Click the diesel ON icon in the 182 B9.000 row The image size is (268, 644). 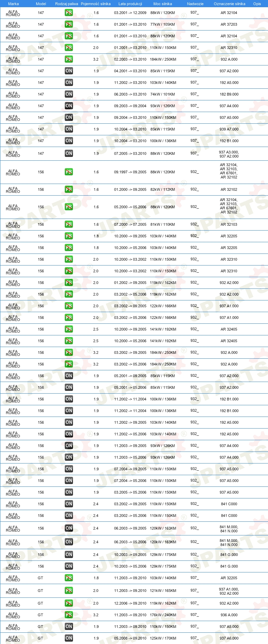(69, 94)
